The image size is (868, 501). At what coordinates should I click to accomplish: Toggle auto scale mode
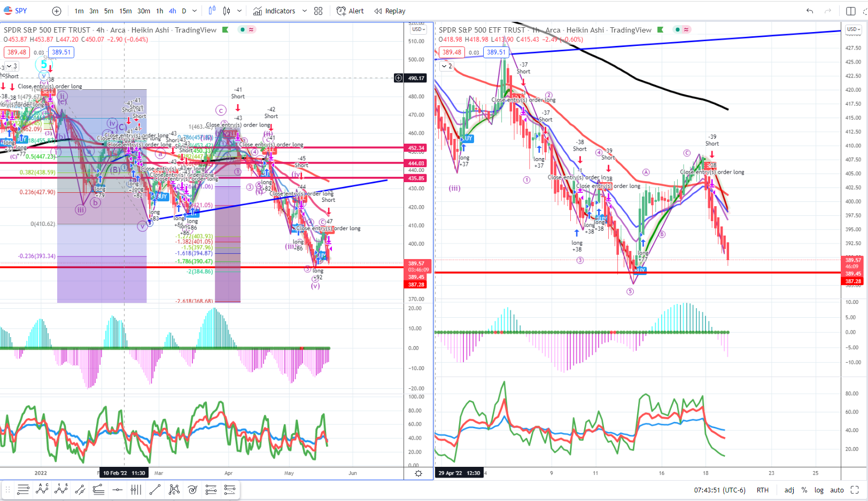837,490
